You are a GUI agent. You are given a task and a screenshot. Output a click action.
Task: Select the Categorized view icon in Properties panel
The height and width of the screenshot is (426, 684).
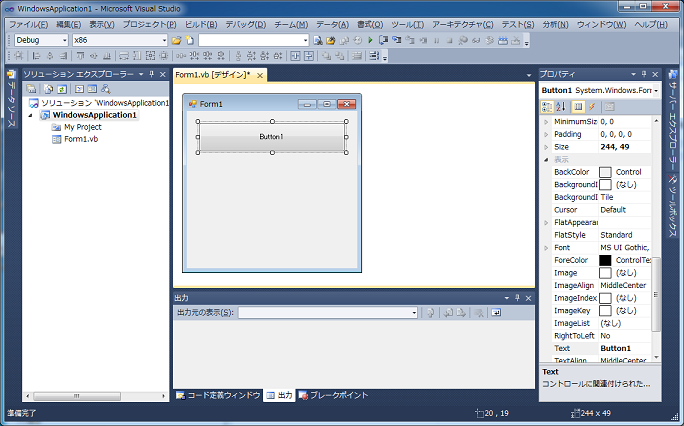(x=547, y=106)
